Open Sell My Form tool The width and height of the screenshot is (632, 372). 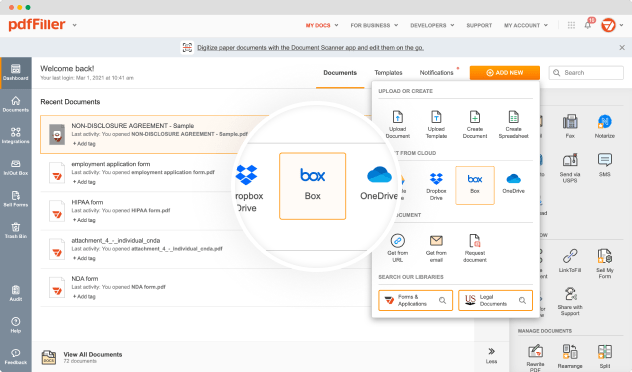click(605, 264)
